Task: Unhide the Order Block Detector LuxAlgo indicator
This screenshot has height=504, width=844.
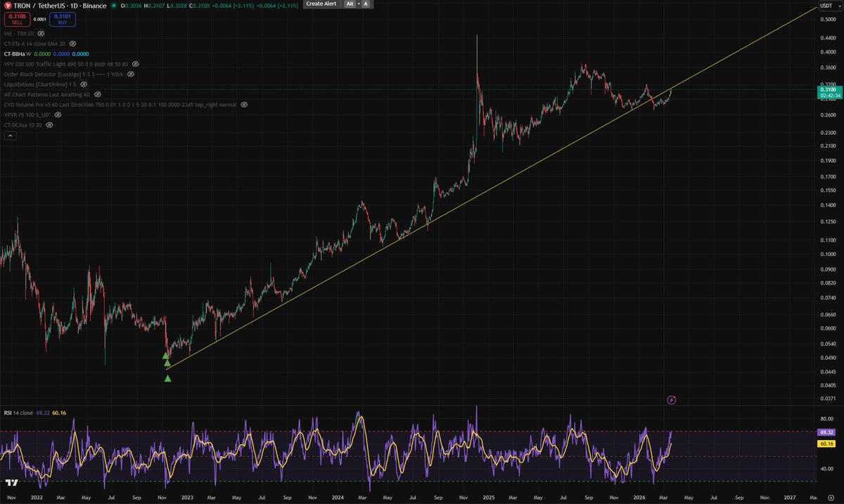Action: pyautogui.click(x=130, y=74)
